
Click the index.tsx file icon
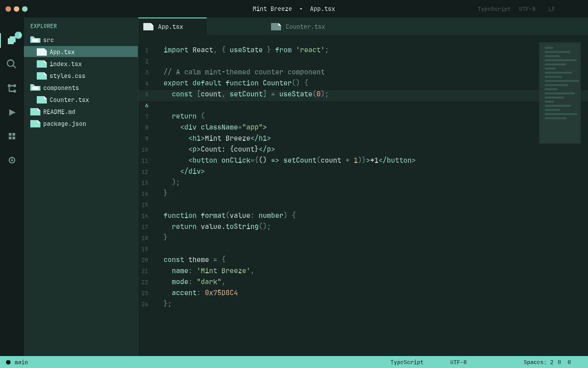click(x=42, y=64)
